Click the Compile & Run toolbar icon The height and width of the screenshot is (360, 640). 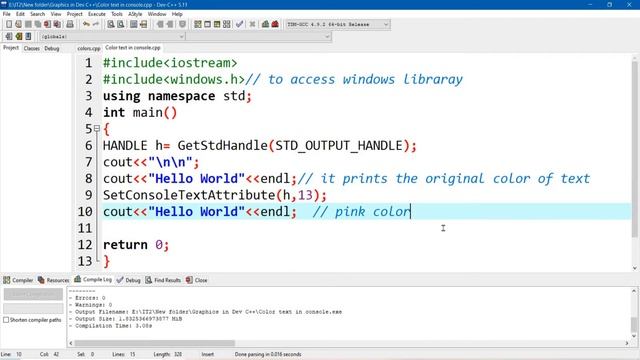(217, 24)
